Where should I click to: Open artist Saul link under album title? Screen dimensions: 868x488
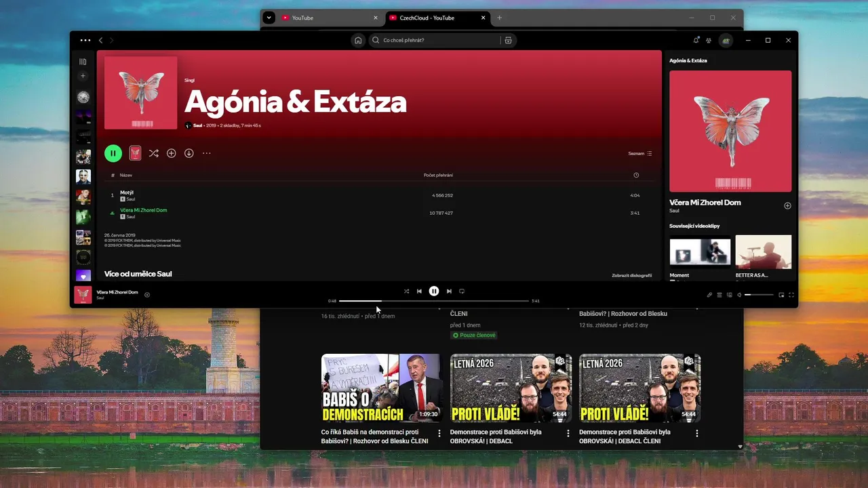point(198,125)
